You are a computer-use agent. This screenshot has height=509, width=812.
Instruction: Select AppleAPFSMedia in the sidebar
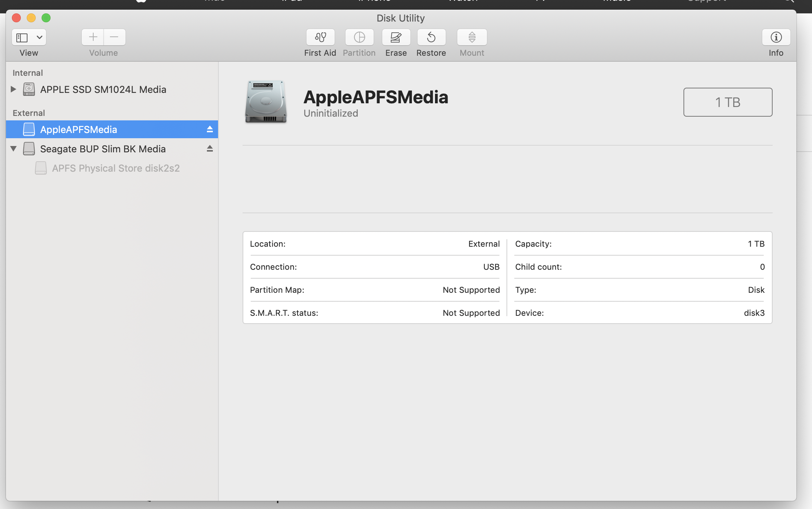[78, 130]
